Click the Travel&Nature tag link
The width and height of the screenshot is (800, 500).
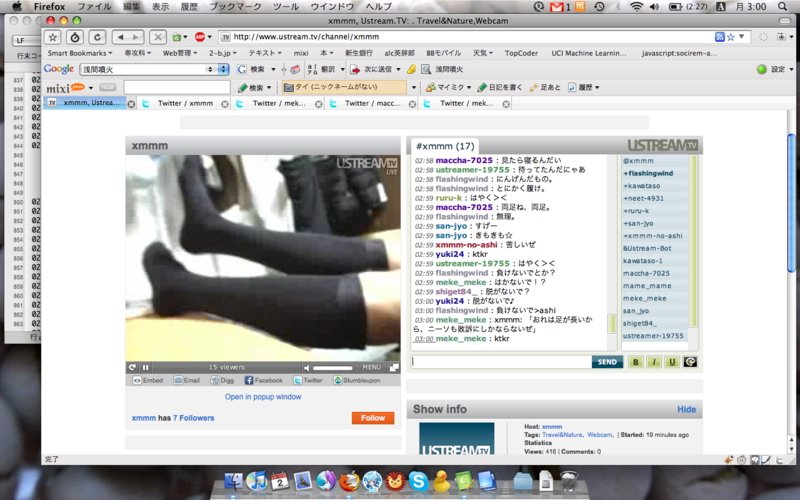(562, 435)
